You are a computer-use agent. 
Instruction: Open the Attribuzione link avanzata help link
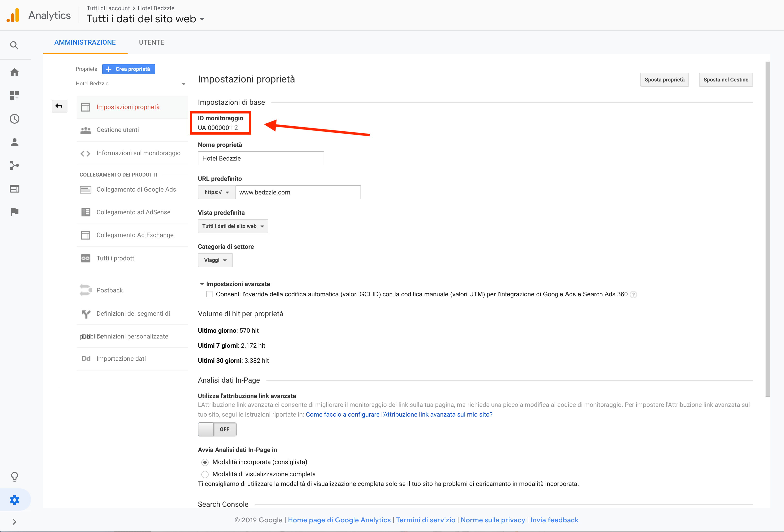pyautogui.click(x=399, y=414)
